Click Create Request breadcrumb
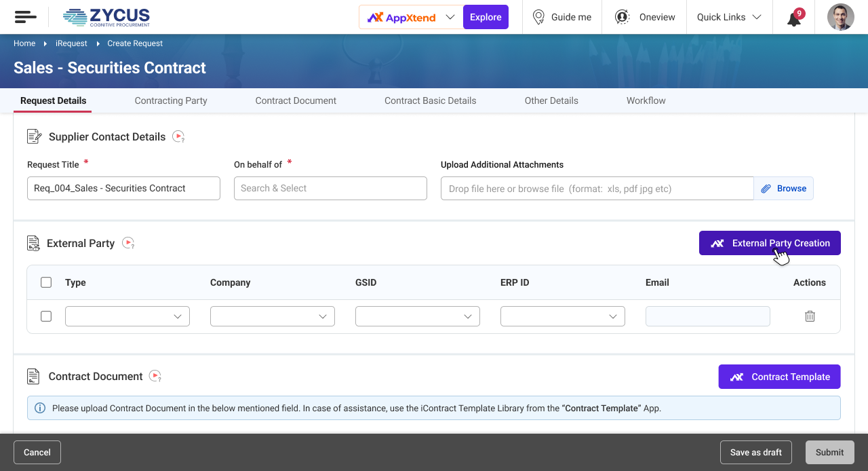The width and height of the screenshot is (868, 471). (x=135, y=43)
